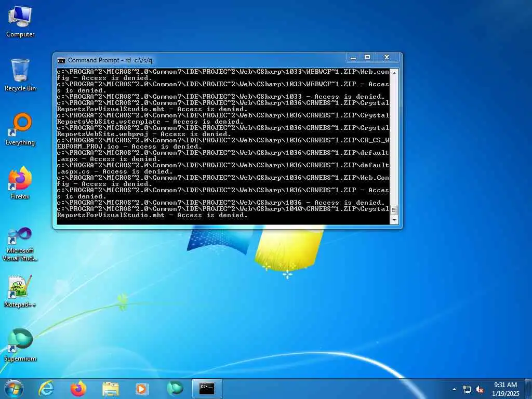Select the Notepad++ desktop shortcut
532x399 pixels.
(20, 291)
